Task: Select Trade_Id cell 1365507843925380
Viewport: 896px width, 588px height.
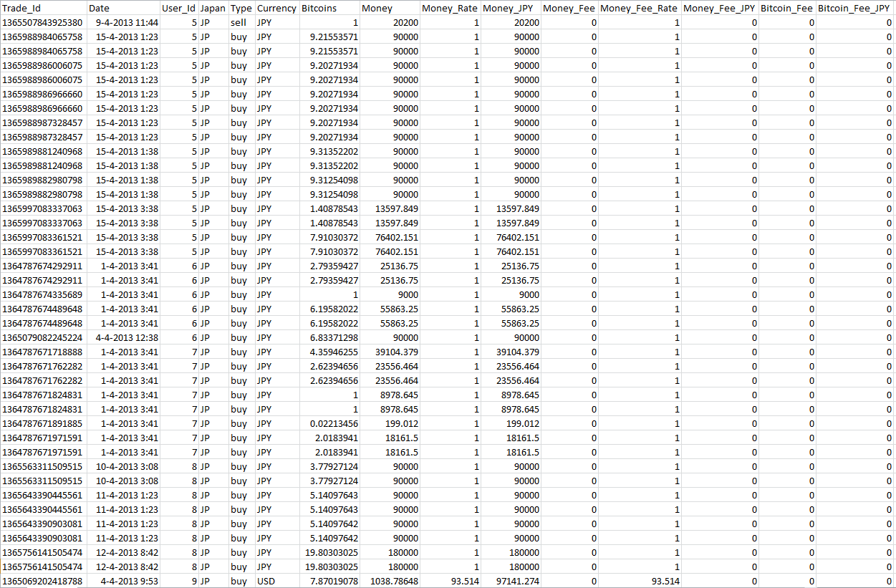Action: (44, 22)
